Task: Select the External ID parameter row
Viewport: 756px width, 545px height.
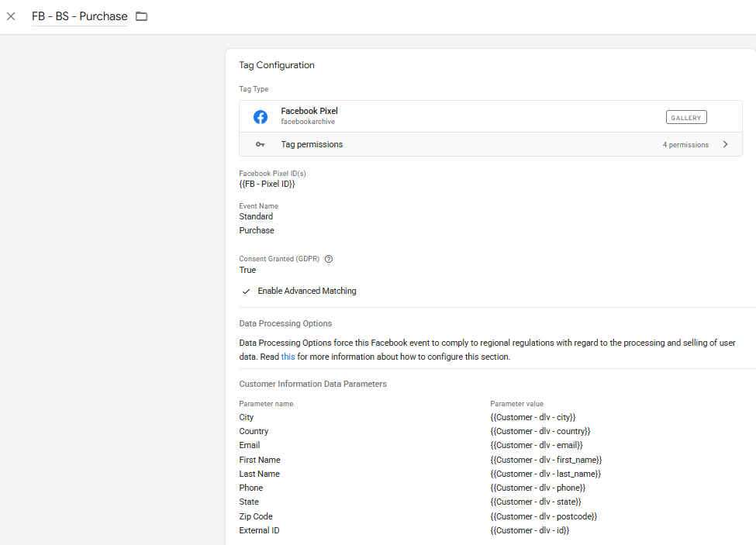Action: [259, 530]
